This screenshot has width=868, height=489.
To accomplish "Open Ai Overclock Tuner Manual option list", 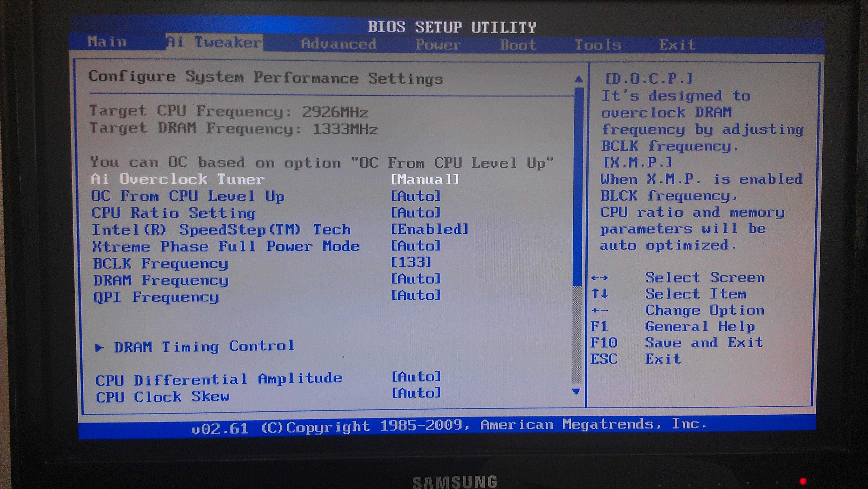I will tap(425, 179).
